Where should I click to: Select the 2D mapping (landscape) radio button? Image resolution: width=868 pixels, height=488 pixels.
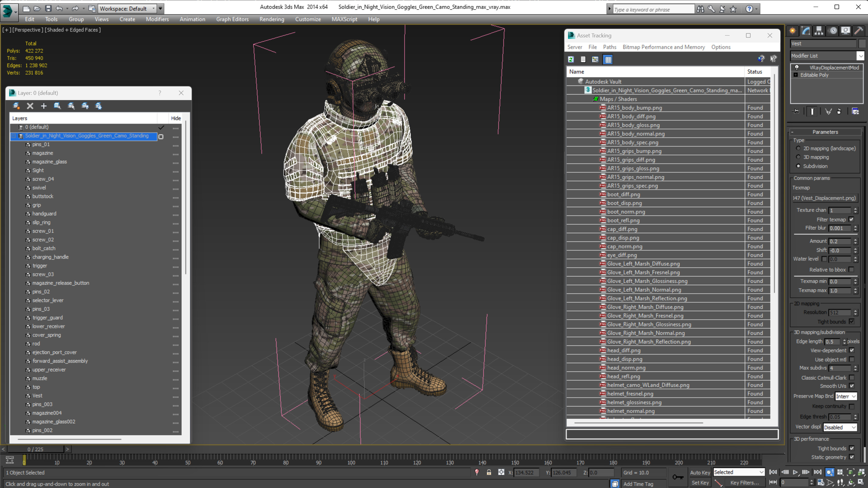pyautogui.click(x=798, y=148)
